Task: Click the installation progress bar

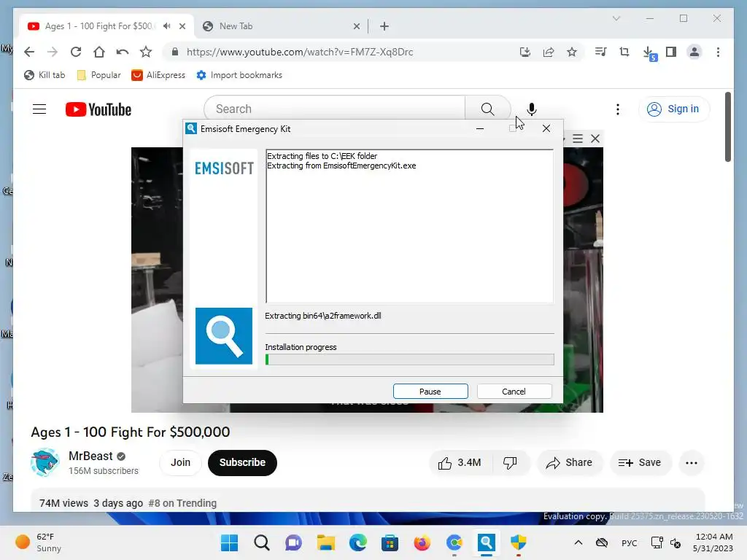Action: pos(410,359)
